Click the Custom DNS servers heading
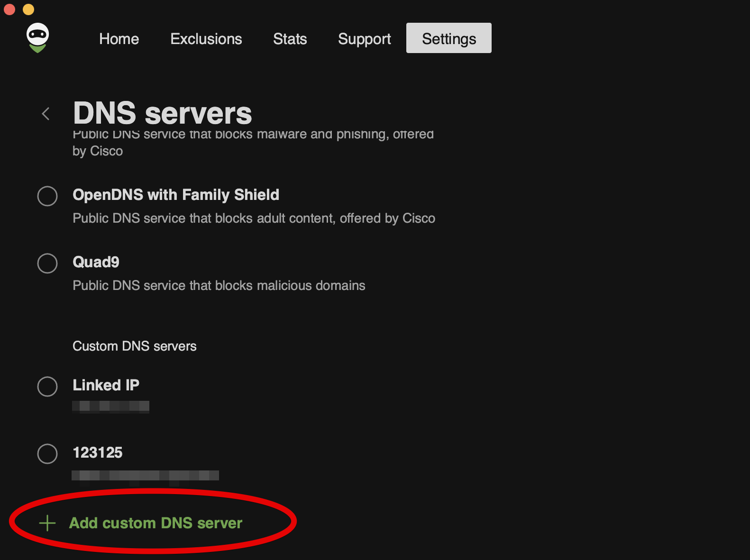Screen dimensions: 750x560 click(135, 346)
